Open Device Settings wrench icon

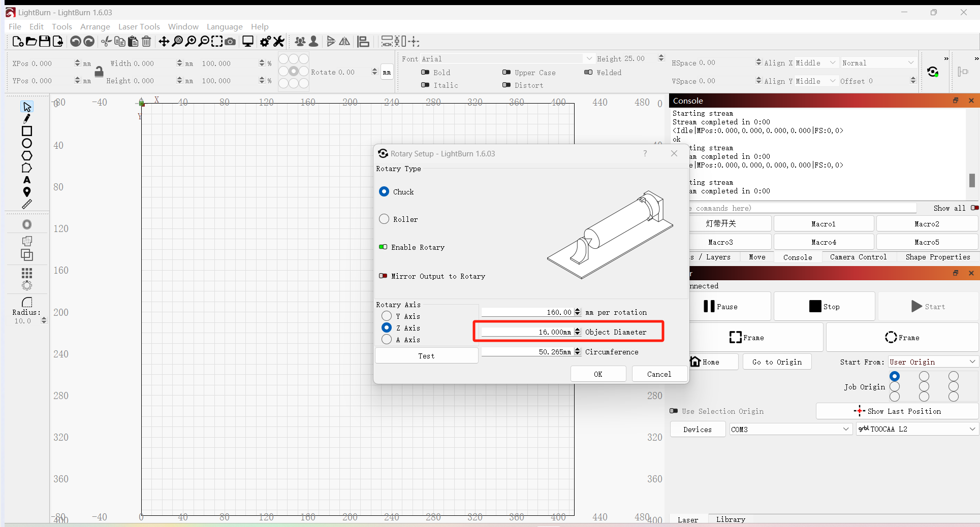pyautogui.click(x=279, y=42)
